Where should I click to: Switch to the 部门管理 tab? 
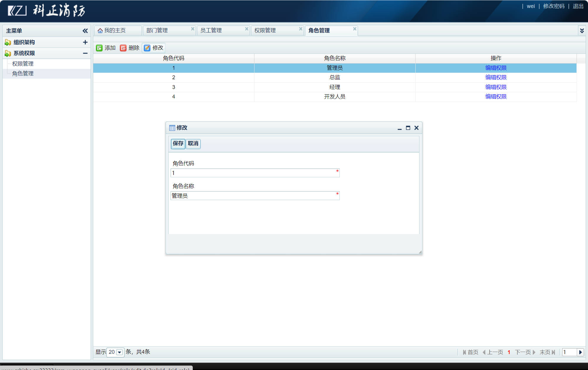pyautogui.click(x=157, y=30)
